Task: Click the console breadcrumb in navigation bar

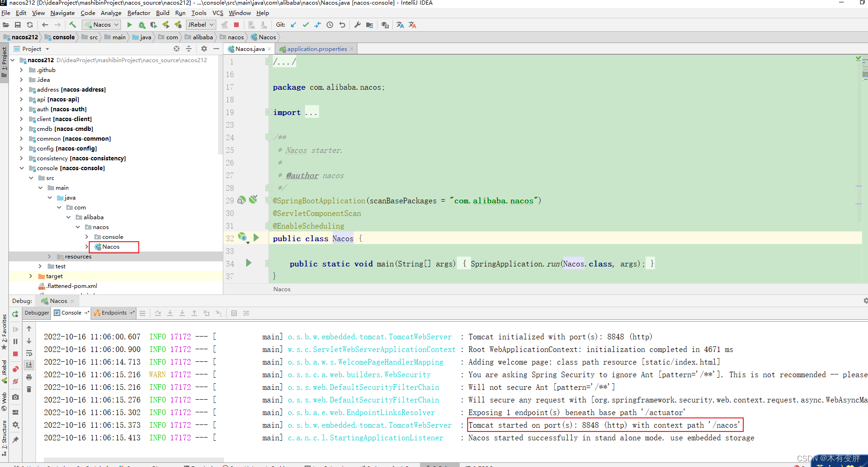Action: (x=60, y=37)
